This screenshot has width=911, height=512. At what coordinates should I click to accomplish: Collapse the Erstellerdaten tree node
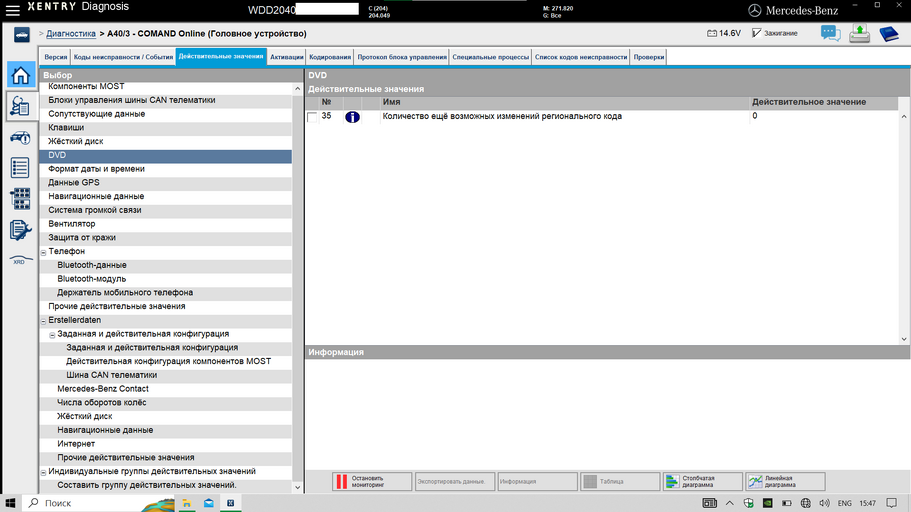tap(44, 321)
